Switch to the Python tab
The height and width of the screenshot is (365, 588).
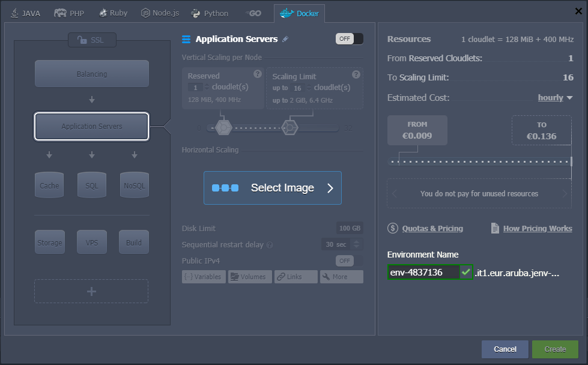tap(210, 13)
